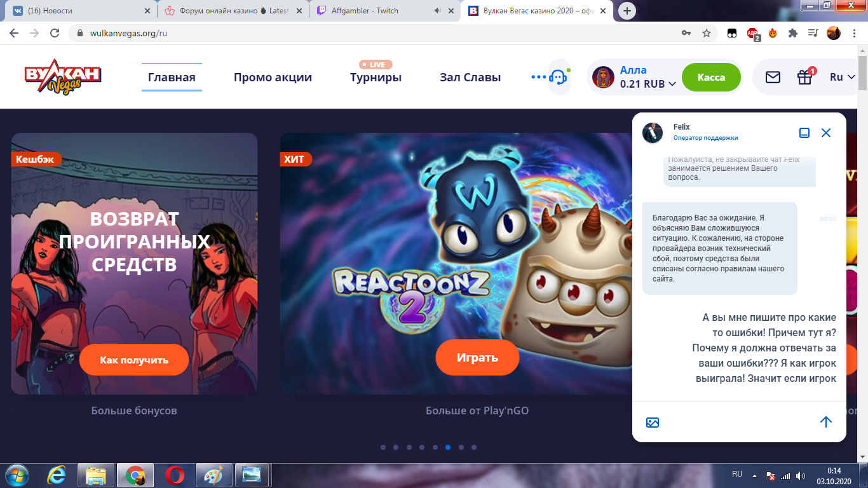
Task: Open a new browser tab
Action: point(627,11)
